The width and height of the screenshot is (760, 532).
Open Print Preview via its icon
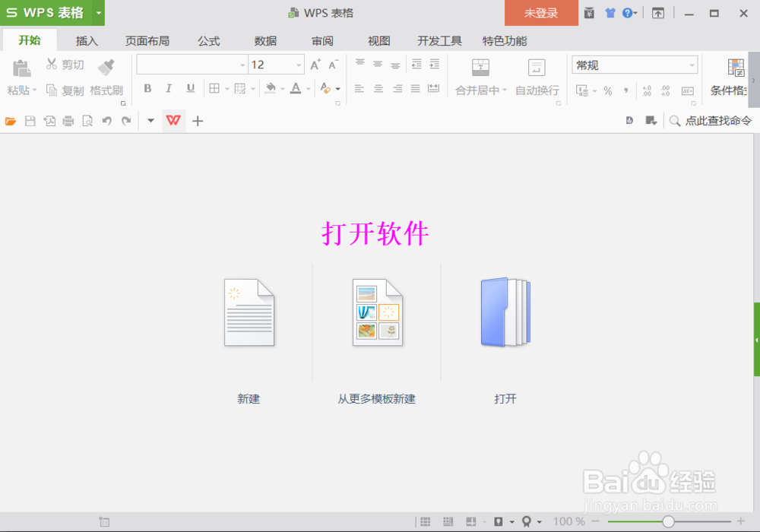coord(86,120)
